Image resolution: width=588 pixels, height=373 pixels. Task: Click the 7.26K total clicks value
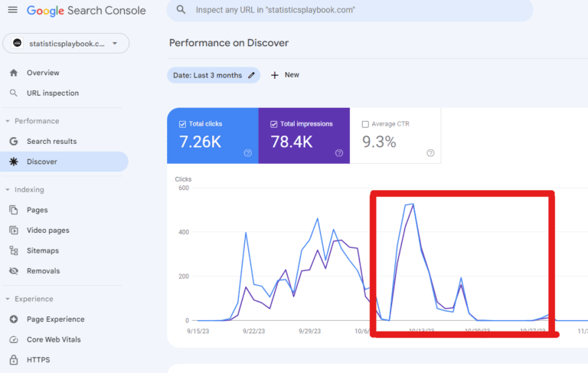click(201, 142)
